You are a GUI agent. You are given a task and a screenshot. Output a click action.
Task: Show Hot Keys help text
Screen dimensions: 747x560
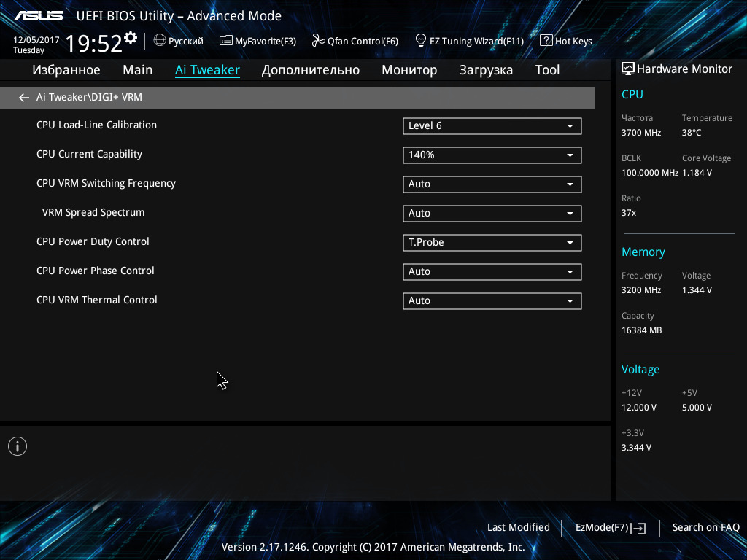[573, 41]
